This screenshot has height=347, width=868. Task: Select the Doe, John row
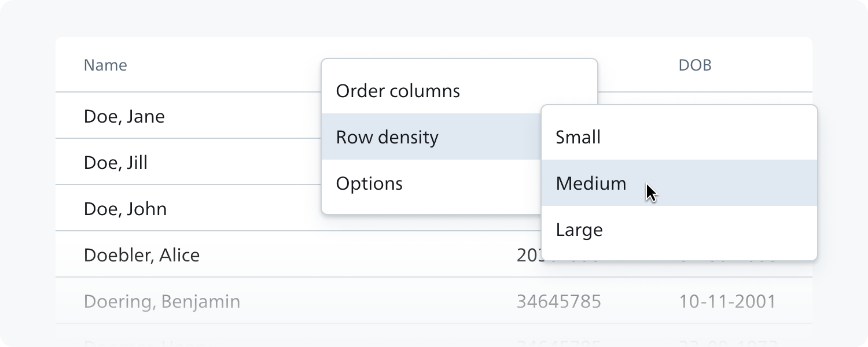coord(188,208)
